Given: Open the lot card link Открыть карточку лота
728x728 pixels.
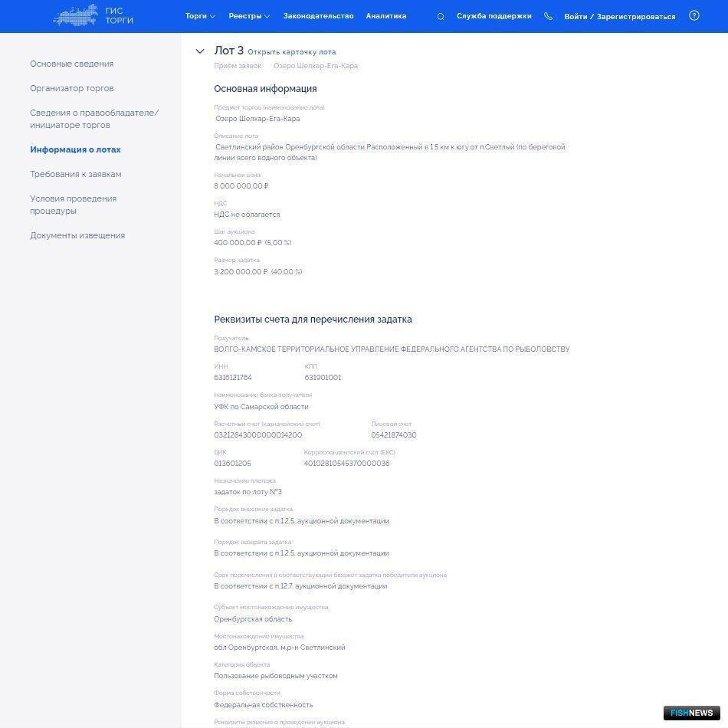Looking at the screenshot, I should point(291,52).
